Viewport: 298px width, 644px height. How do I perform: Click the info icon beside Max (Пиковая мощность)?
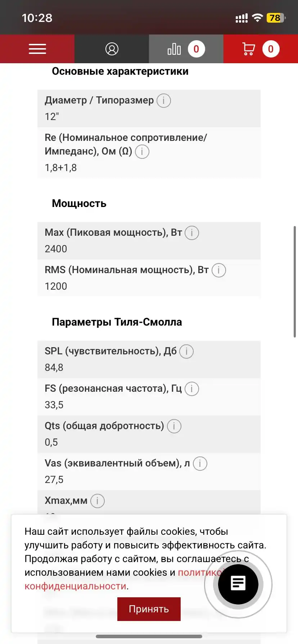[x=191, y=233]
